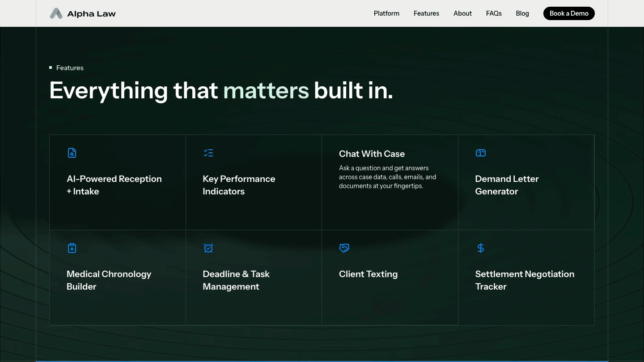This screenshot has height=362, width=644.
Task: Click the Settlement Negotiation dollar icon
Action: 481,248
